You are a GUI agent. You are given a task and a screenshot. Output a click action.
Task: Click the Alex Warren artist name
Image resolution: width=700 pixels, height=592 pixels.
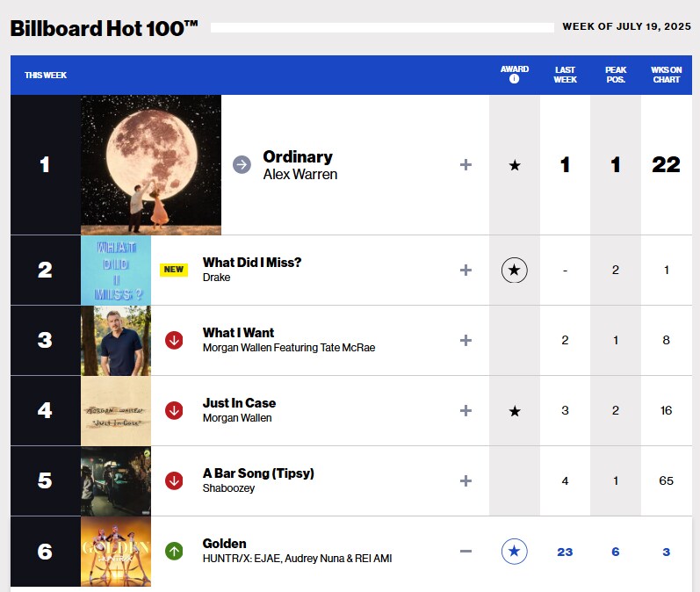pyautogui.click(x=300, y=175)
